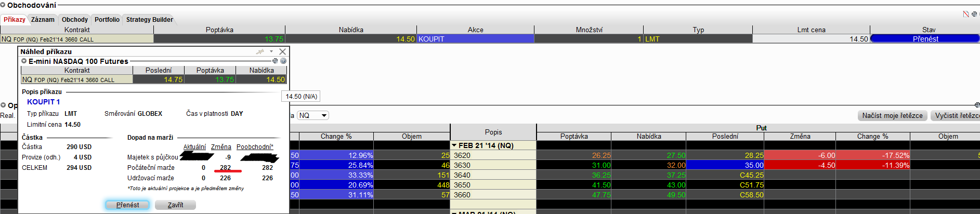
Task: Click the Poobchodní* underlined link
Action: [x=255, y=147]
